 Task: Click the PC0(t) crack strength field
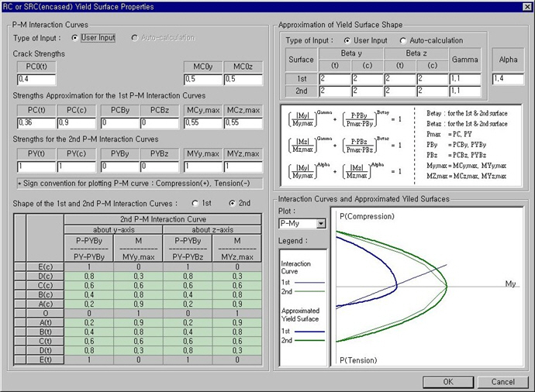click(36, 79)
